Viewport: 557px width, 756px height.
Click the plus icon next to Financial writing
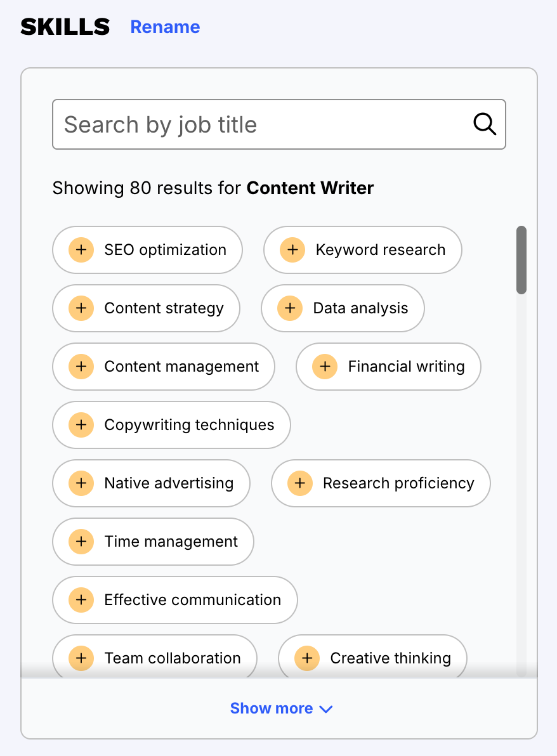325,367
